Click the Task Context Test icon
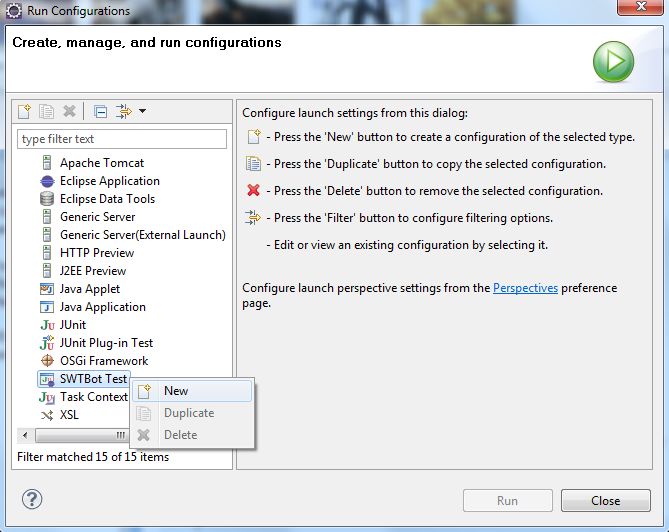The height and width of the screenshot is (532, 669). coord(47,397)
